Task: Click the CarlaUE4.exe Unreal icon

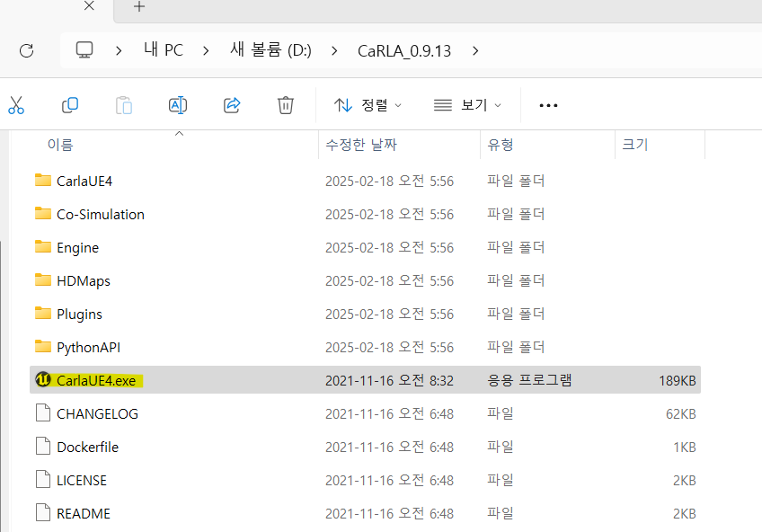Action: [x=43, y=379]
